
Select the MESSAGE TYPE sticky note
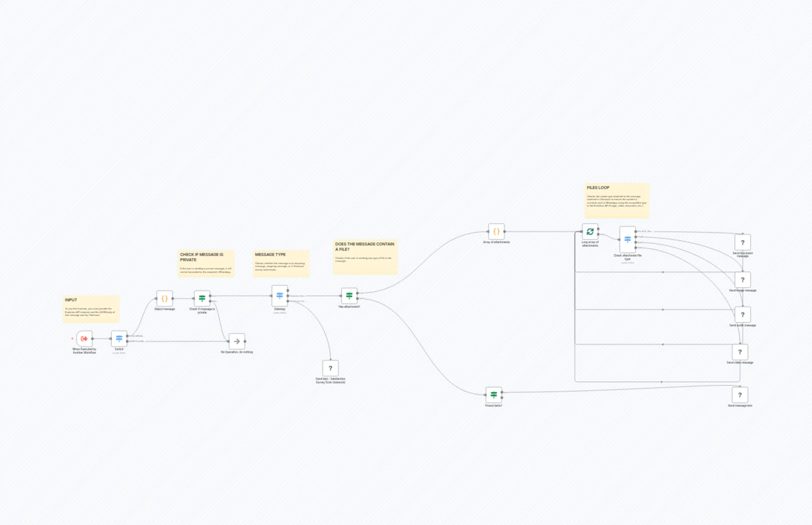281,264
